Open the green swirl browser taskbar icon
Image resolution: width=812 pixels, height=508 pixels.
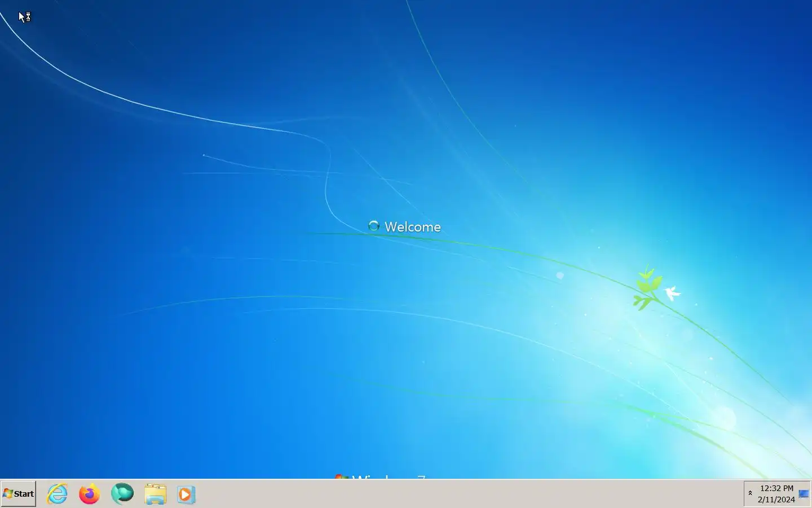[x=122, y=494]
